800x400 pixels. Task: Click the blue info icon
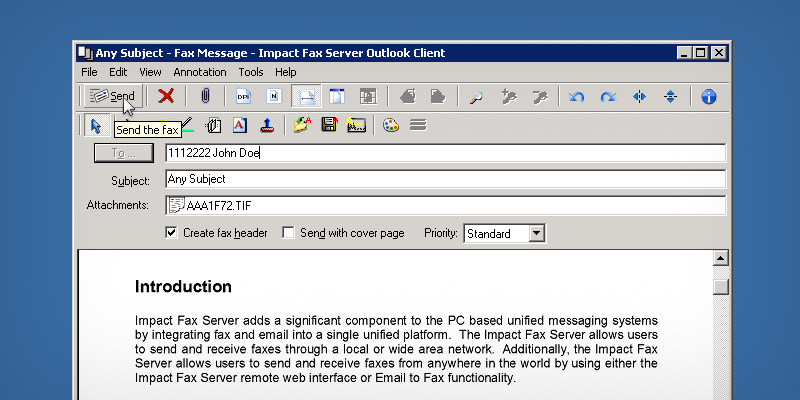[x=709, y=96]
